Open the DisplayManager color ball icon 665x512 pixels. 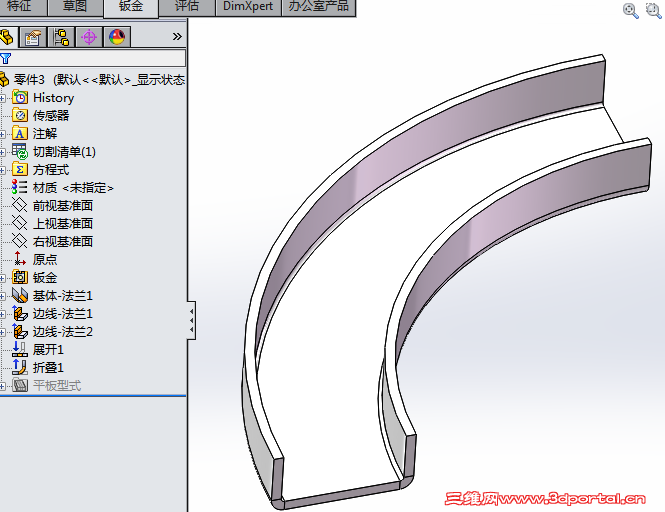117,37
